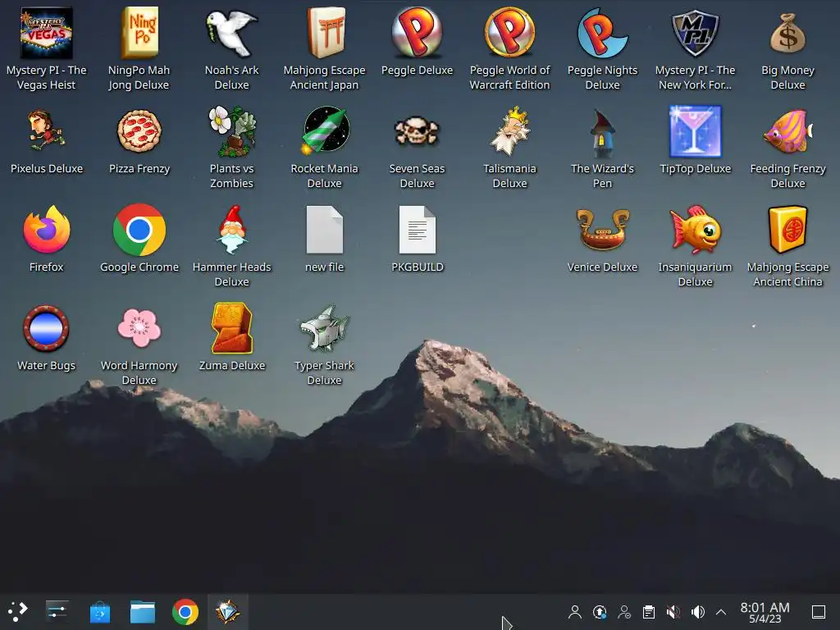Open Word Harmony Deluxe flower icon
Viewport: 840px width, 630px height.
[x=139, y=328]
